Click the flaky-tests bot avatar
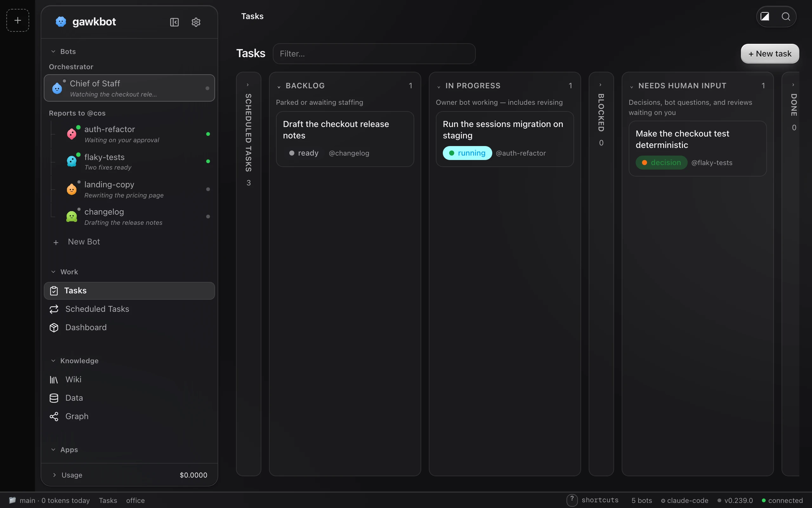This screenshot has width=812, height=508. pos(71,161)
